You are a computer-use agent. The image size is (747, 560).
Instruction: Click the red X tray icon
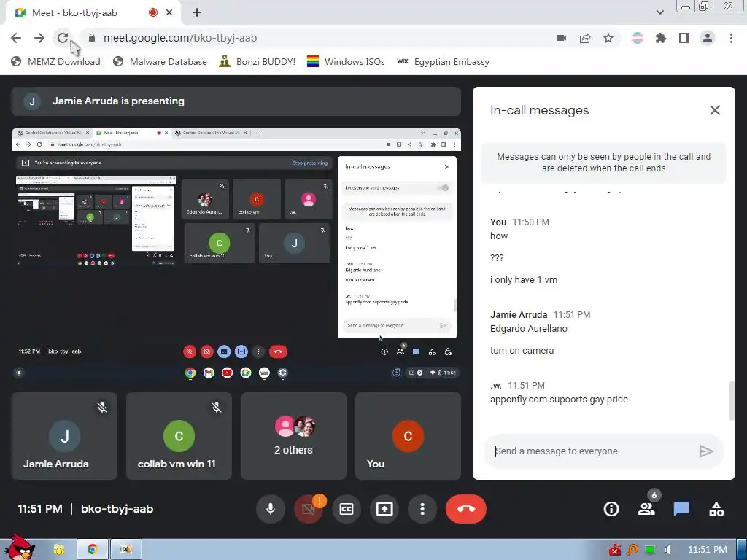pos(615,550)
